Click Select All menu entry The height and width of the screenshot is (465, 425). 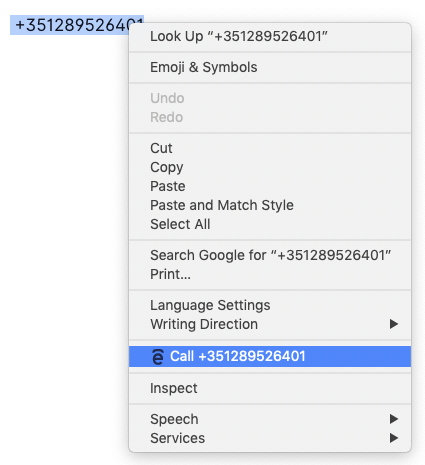[x=270, y=224]
